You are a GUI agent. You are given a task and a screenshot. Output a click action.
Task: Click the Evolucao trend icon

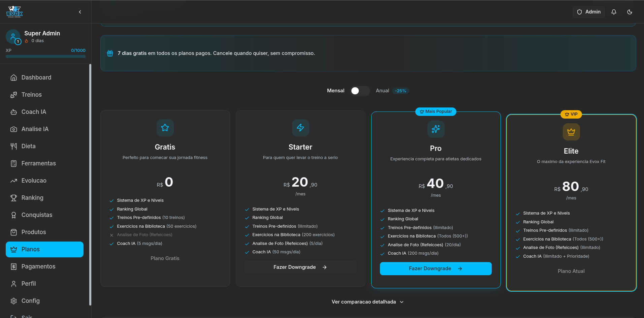tap(13, 181)
